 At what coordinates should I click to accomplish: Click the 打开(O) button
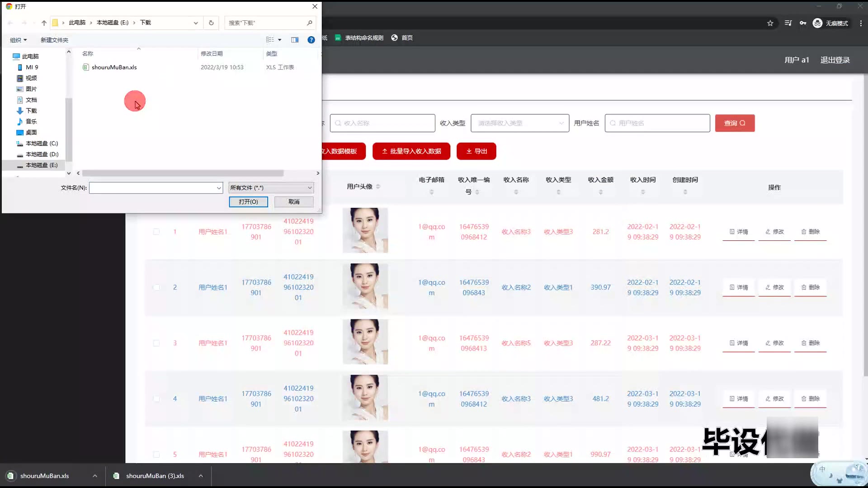point(248,202)
